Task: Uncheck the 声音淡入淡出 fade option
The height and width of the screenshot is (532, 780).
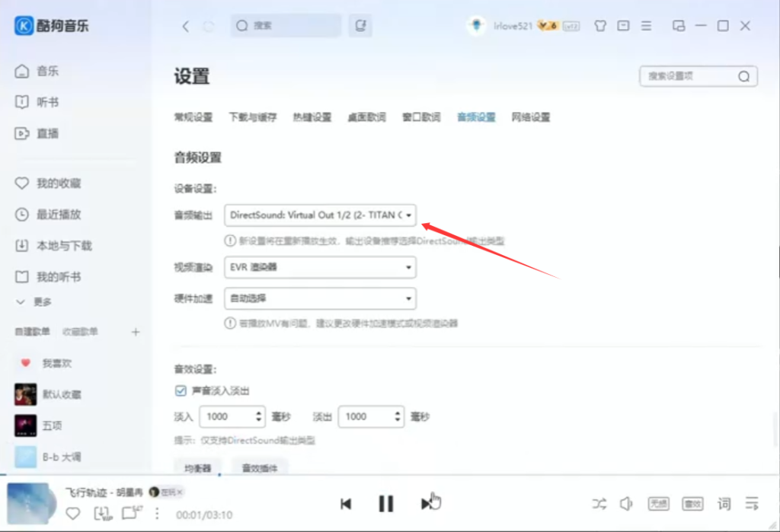Action: point(181,390)
